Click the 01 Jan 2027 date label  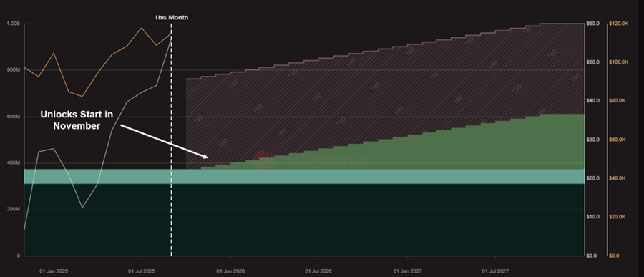407,272
